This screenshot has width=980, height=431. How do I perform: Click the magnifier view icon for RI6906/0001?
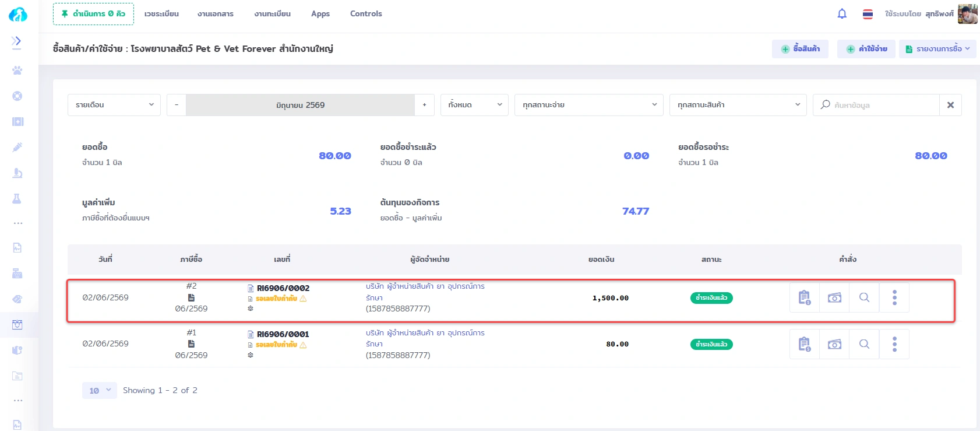pos(864,344)
